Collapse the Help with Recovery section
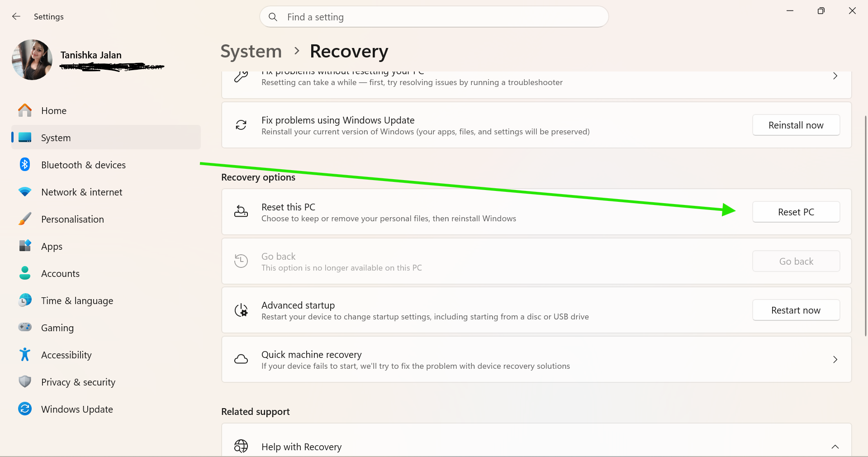The image size is (868, 457). click(x=835, y=447)
